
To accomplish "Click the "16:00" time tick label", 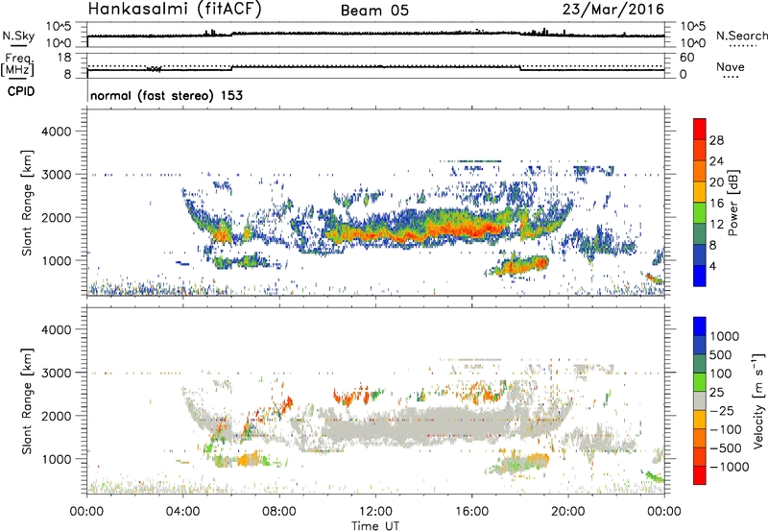I will point(471,512).
